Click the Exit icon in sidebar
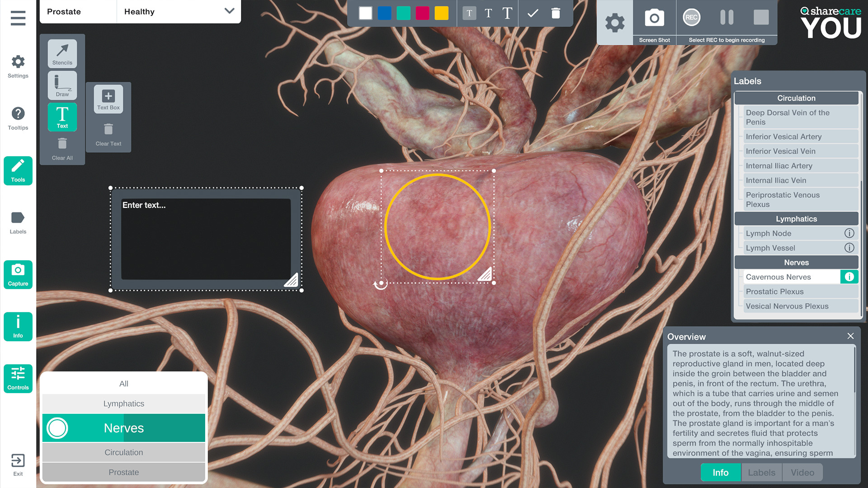The width and height of the screenshot is (868, 488). pos(18,461)
